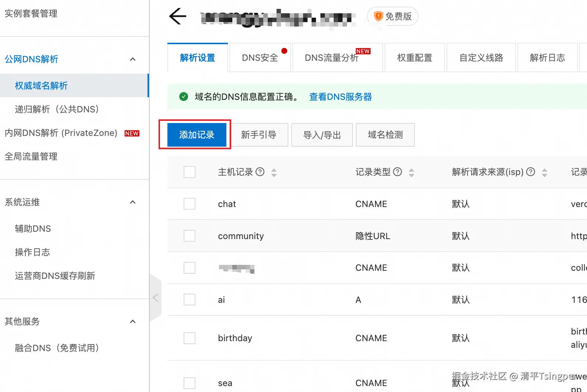Click the 域名检测 button
Image resolution: width=587 pixels, height=392 pixels.
[385, 135]
